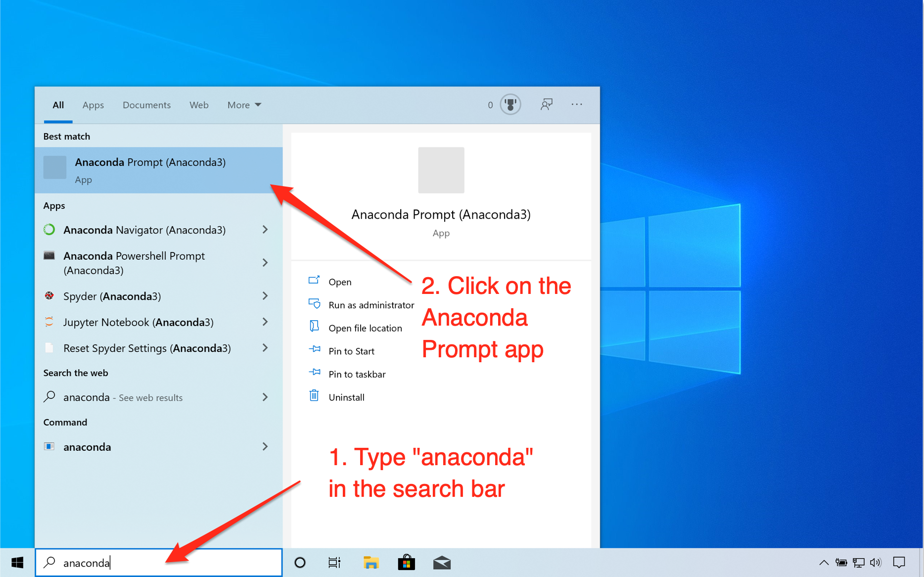Viewport: 924px width, 577px height.
Task: Click the anaconda command icon
Action: click(49, 446)
